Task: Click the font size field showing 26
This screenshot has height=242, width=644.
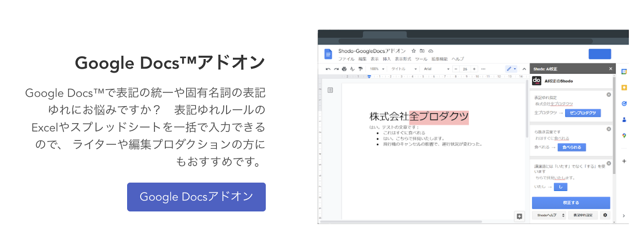Action: [465, 69]
